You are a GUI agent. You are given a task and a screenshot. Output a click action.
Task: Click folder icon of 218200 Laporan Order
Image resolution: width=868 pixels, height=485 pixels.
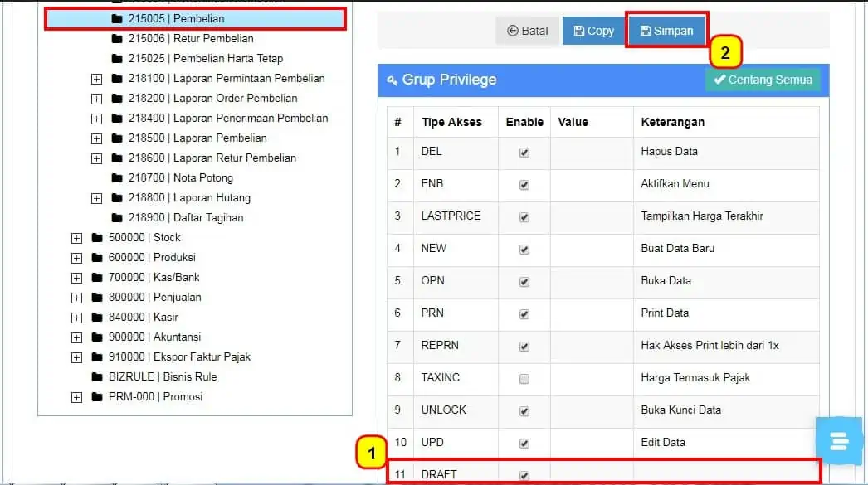(117, 99)
